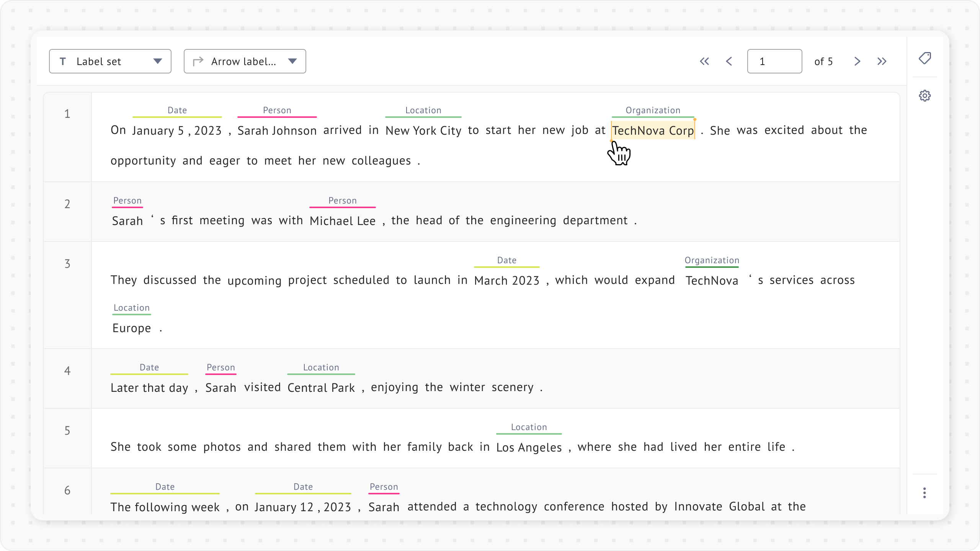Open settings gear in right sidebar

click(x=925, y=96)
